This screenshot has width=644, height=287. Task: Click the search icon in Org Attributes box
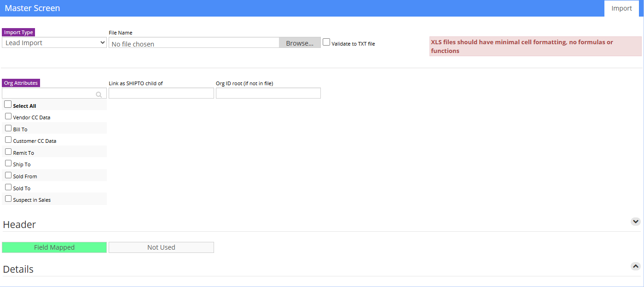click(x=99, y=94)
